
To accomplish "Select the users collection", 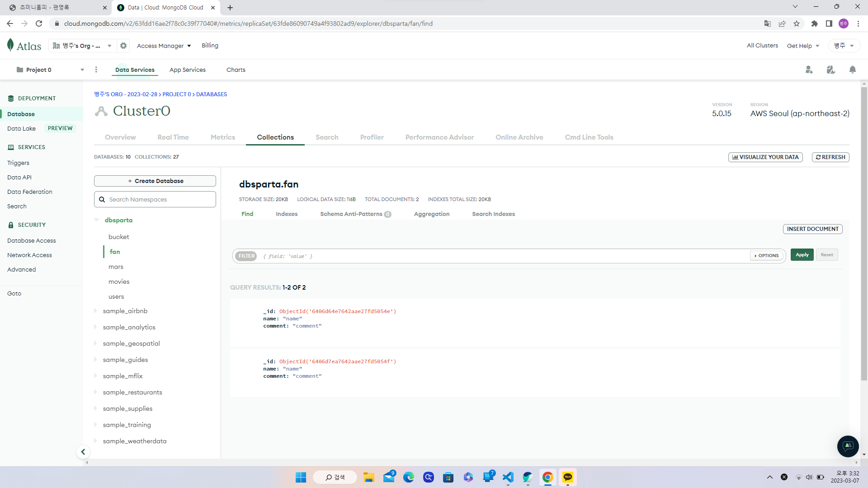I will (116, 296).
